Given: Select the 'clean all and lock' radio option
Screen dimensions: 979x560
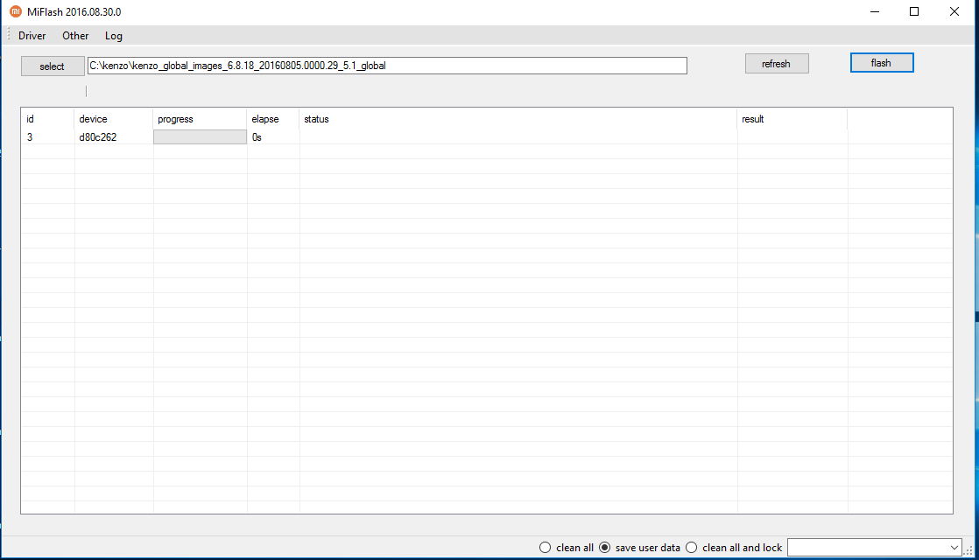Looking at the screenshot, I should pos(734,548).
